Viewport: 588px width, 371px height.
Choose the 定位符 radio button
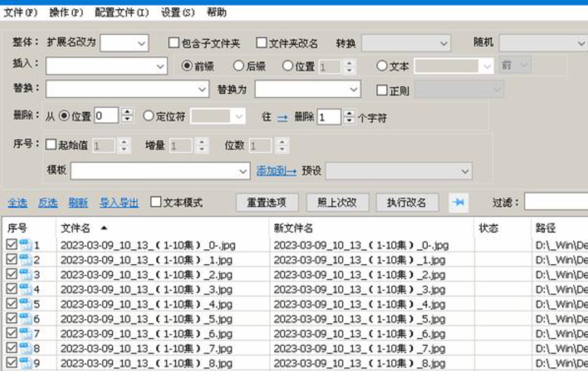pos(148,116)
